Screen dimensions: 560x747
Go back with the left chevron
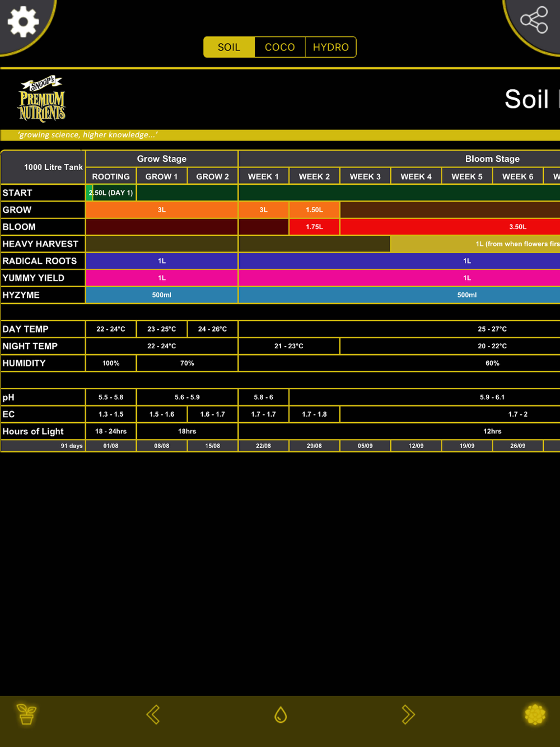(153, 715)
